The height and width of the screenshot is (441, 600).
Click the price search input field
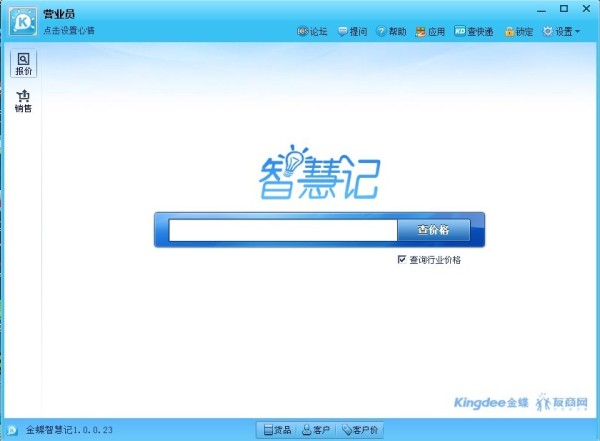(283, 230)
